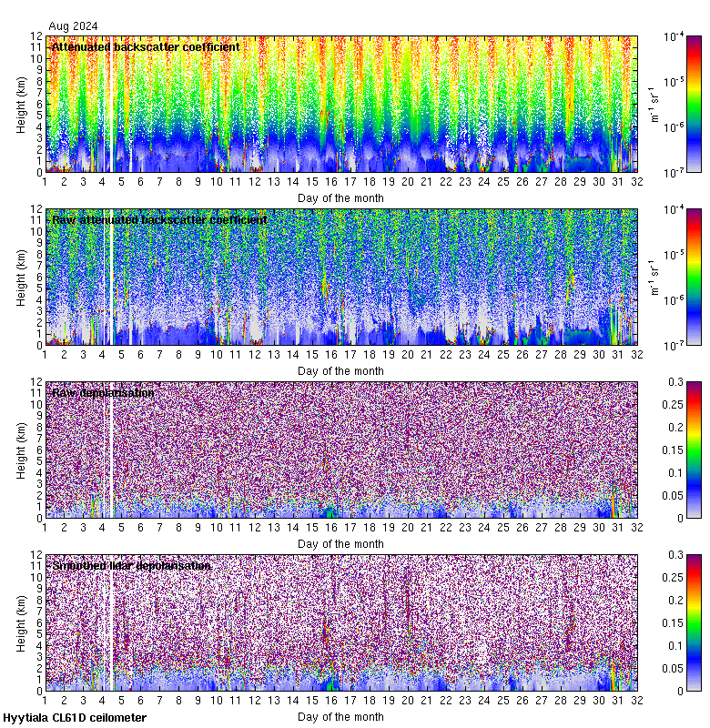Click 'Day of the month' under bottom plot
Viewport: 710px width, 728px height.
(341, 716)
